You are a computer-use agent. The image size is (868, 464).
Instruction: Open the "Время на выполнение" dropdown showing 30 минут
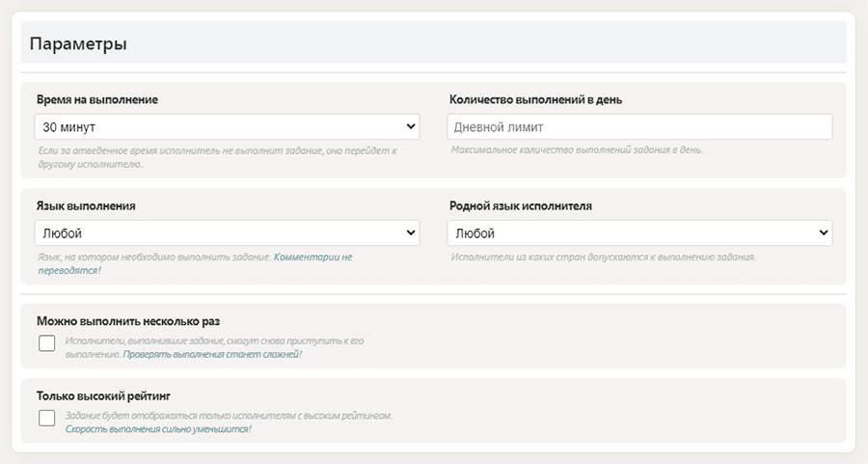[227, 126]
